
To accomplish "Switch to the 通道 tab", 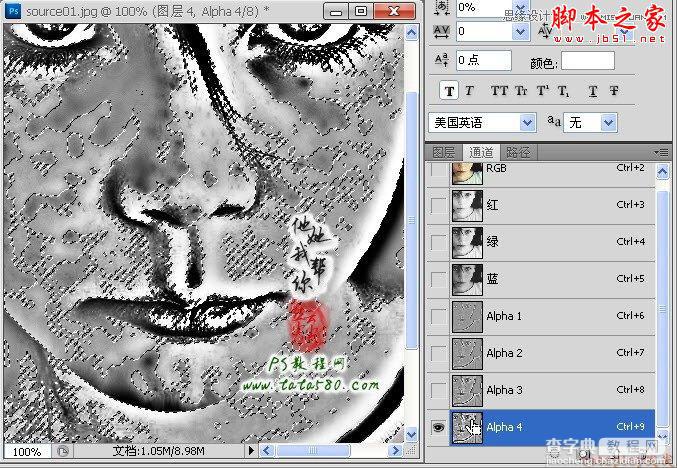I will coord(481,152).
